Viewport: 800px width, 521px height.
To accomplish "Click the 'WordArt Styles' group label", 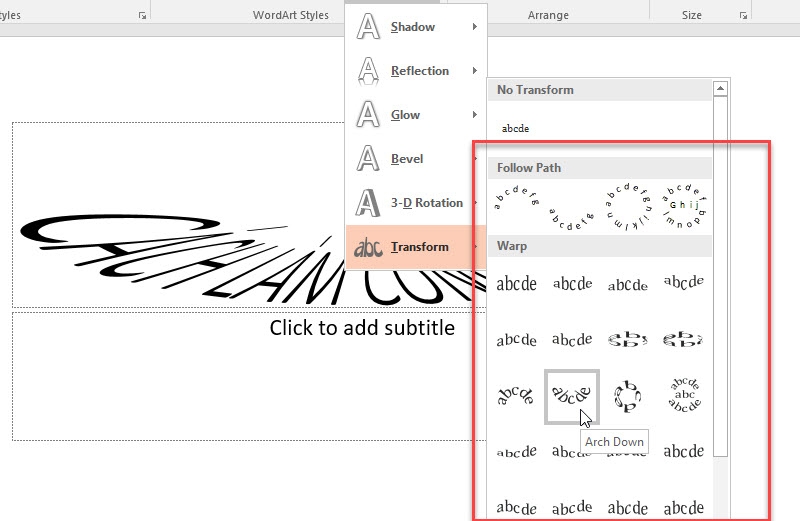I will 291,15.
